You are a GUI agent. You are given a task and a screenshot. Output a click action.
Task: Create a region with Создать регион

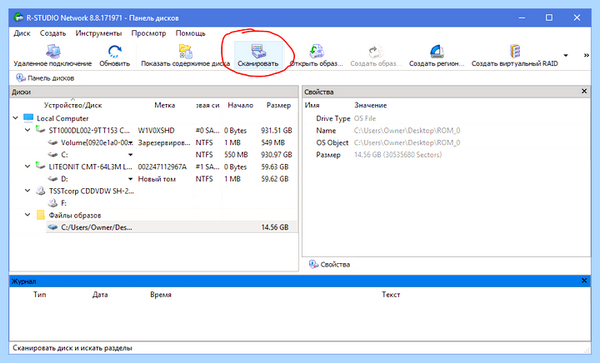[436, 55]
